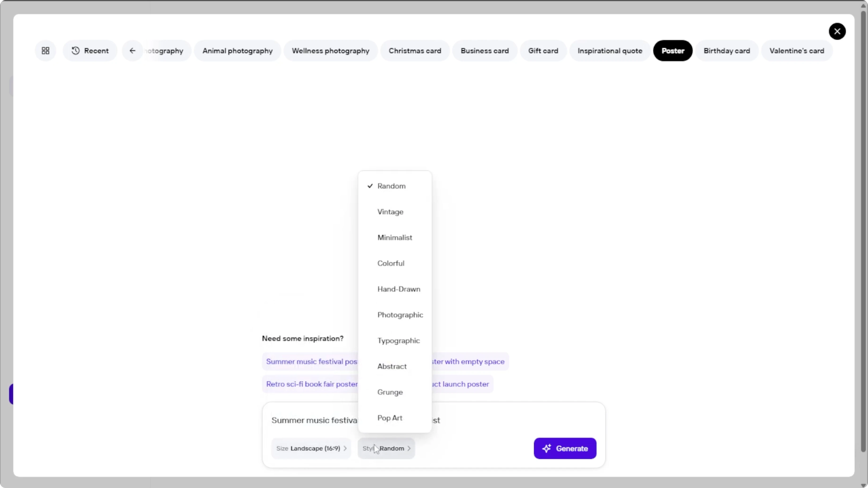Choose Minimalist from the style list
Image resolution: width=868 pixels, height=488 pixels.
tap(395, 237)
